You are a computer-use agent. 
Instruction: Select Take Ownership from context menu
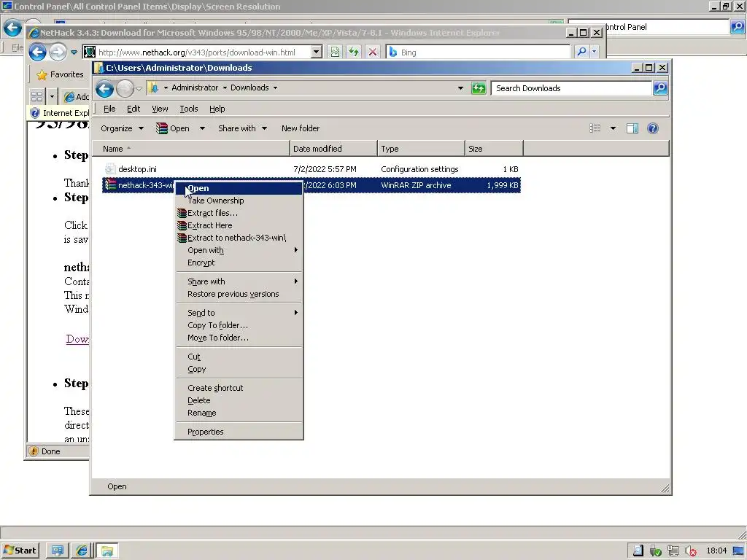click(239, 201)
